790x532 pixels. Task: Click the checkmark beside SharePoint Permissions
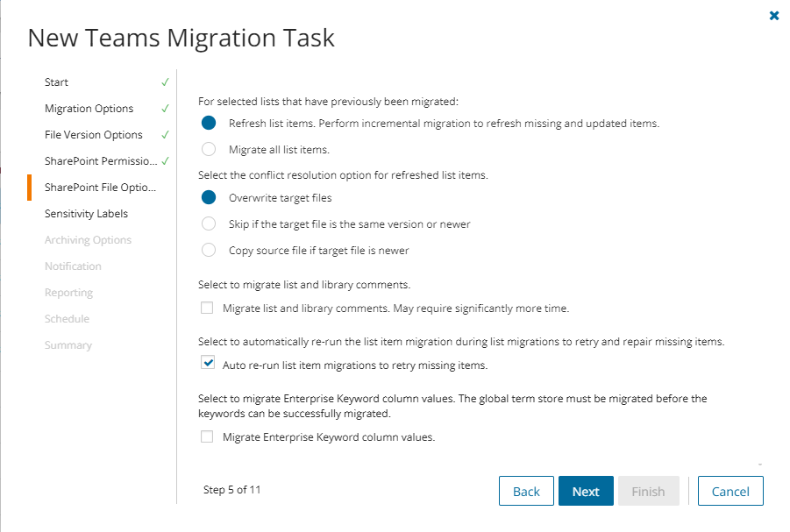click(x=165, y=160)
